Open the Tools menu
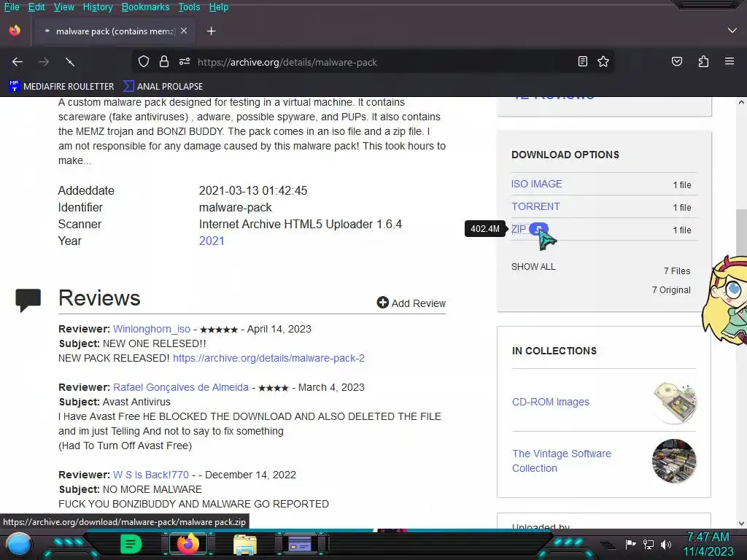This screenshot has width=747, height=560. coord(189,7)
